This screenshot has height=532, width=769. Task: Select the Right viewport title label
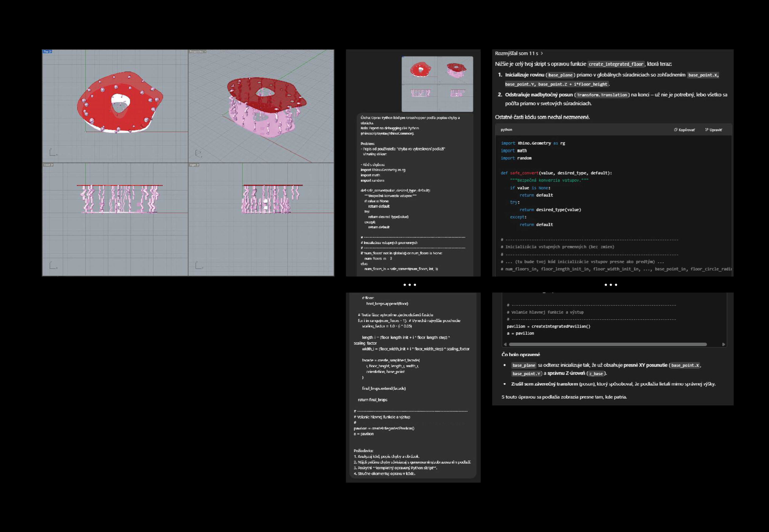(x=193, y=165)
